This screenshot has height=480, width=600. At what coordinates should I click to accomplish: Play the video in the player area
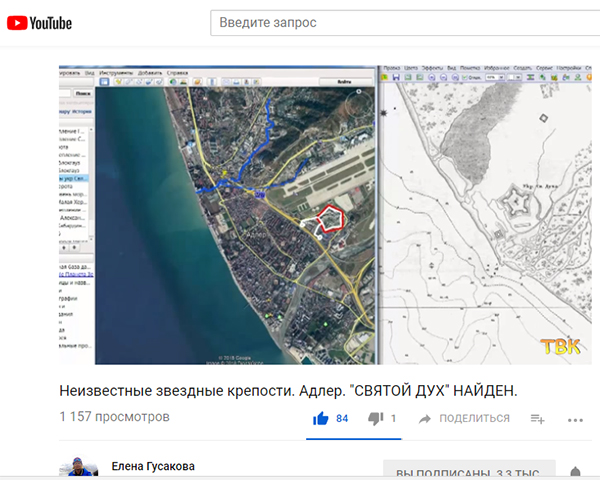click(325, 215)
